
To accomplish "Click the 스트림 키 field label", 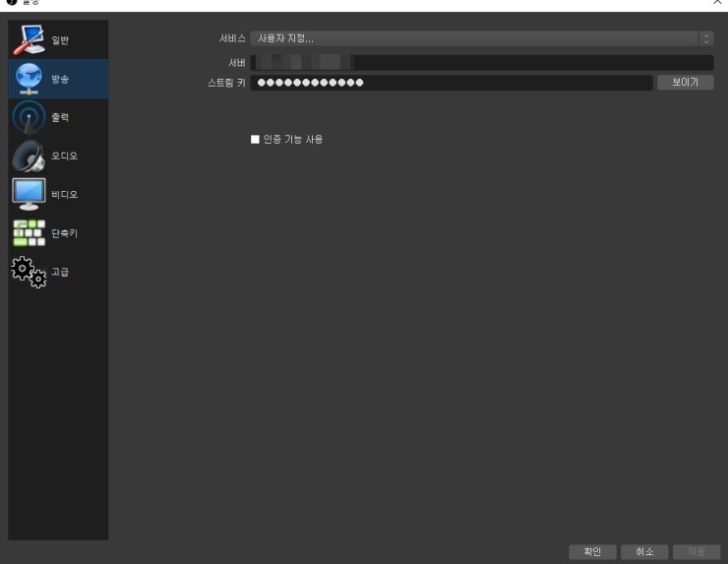I will [x=226, y=83].
